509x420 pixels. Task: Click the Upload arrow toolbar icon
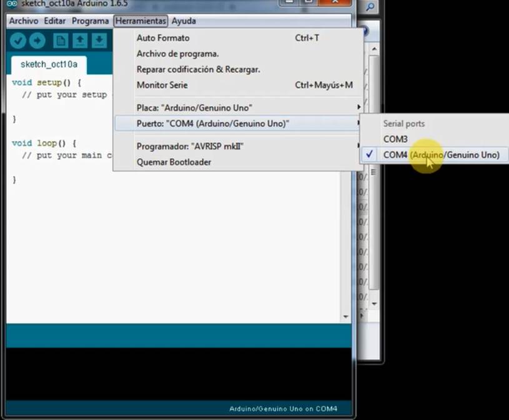click(x=37, y=41)
